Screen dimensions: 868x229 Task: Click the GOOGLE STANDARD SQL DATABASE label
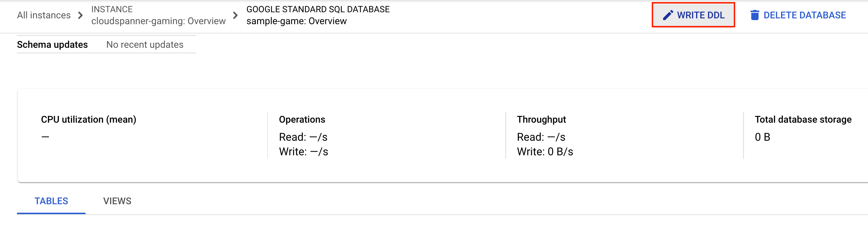click(x=318, y=9)
